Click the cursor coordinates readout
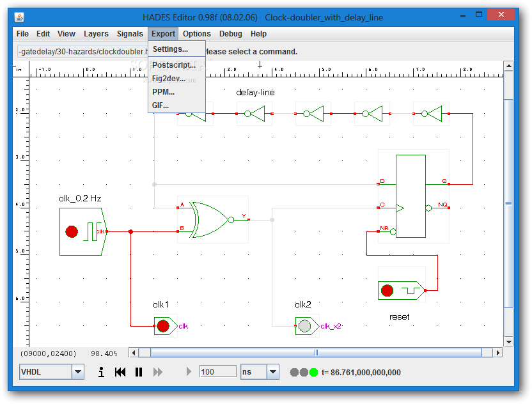The width and height of the screenshot is (532, 404). point(48,353)
